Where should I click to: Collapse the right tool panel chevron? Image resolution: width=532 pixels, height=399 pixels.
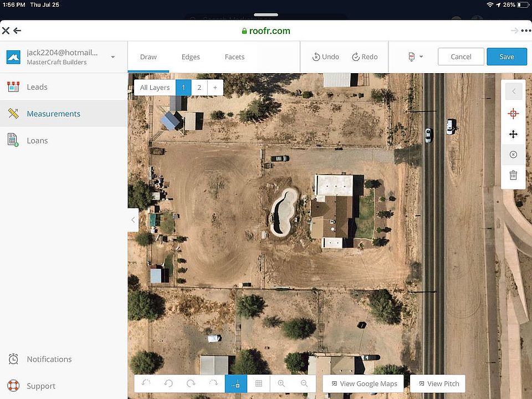point(513,91)
